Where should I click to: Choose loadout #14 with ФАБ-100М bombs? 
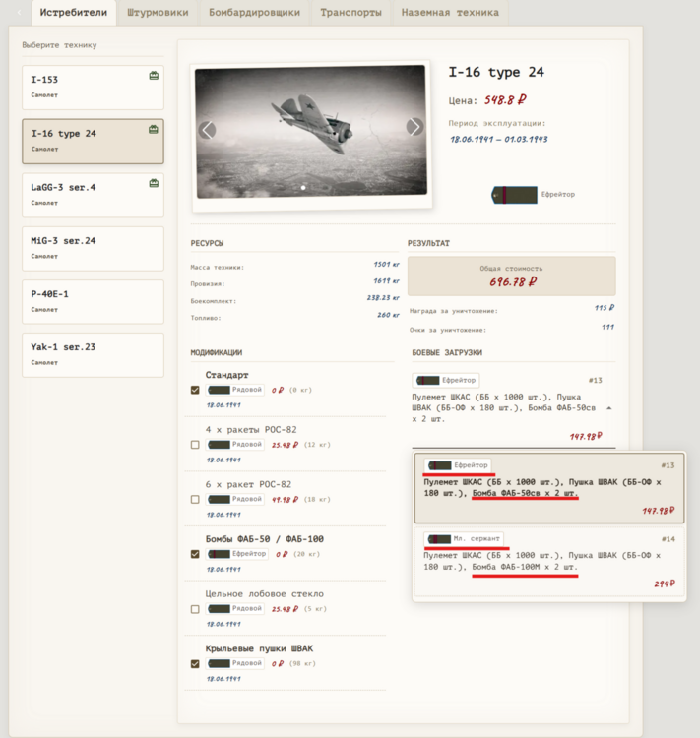[x=549, y=562]
